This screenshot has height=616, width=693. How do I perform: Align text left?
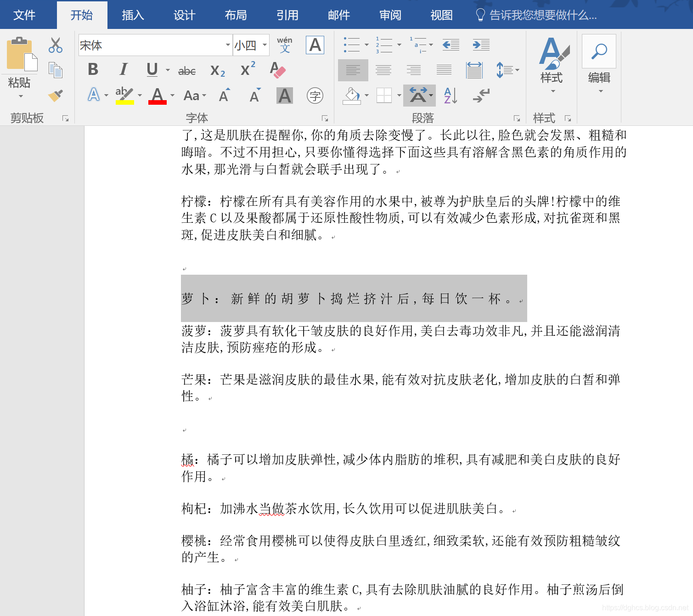pyautogui.click(x=353, y=70)
